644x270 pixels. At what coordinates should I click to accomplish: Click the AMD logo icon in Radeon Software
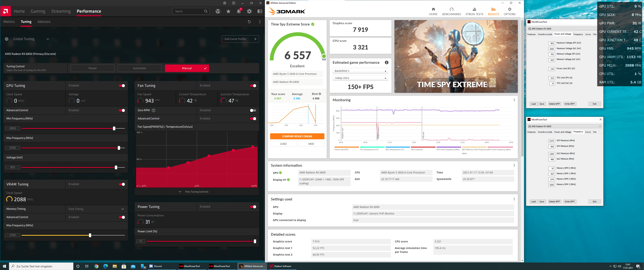(5, 11)
